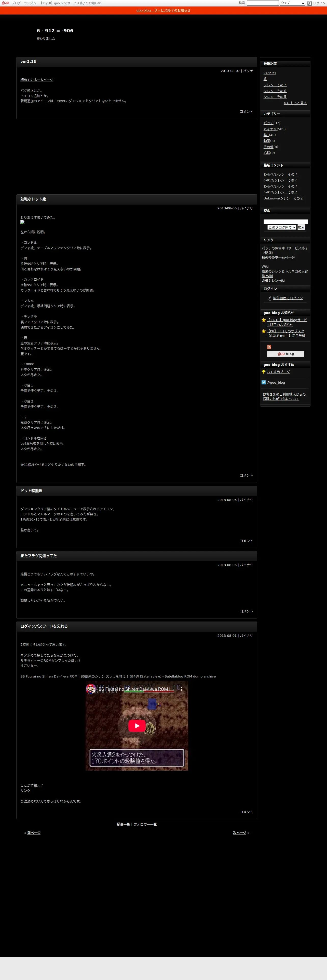Screen dimensions: 327x980
Task: Open the ドット絵無理 post title
Action: [x=32, y=491]
